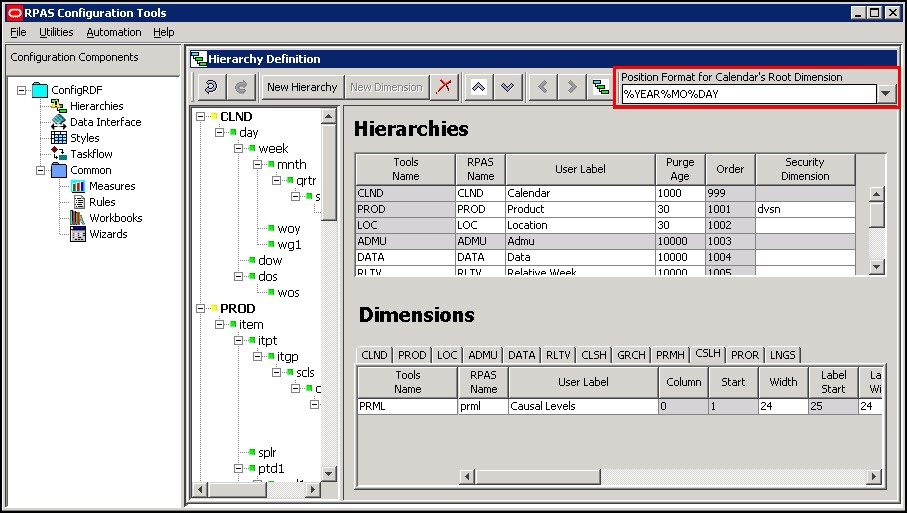
Task: Collapse the CLND hierarchy node
Action: [200, 116]
